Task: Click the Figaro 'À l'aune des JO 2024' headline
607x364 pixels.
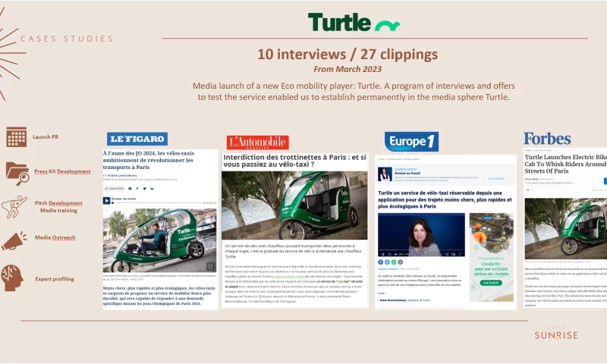Action: click(x=149, y=160)
